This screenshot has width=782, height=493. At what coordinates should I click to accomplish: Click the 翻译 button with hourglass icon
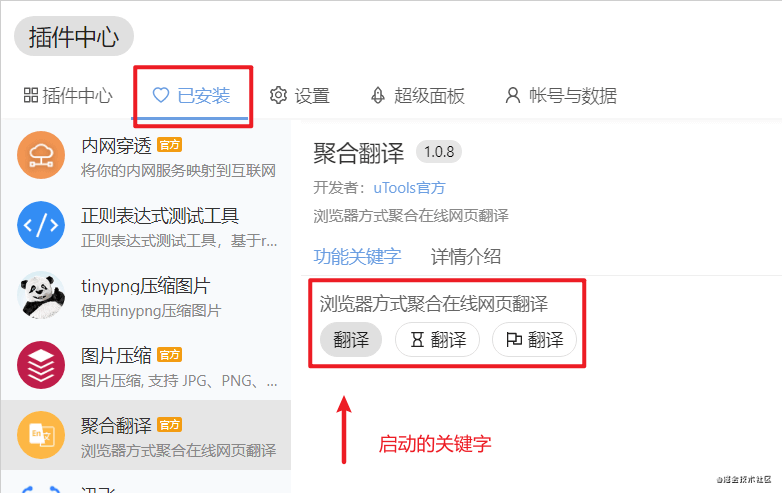point(437,339)
